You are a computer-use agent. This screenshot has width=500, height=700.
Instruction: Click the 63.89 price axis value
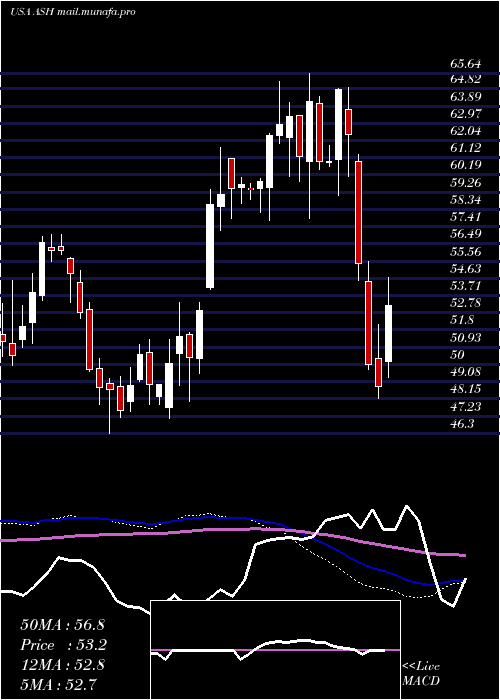(x=466, y=97)
